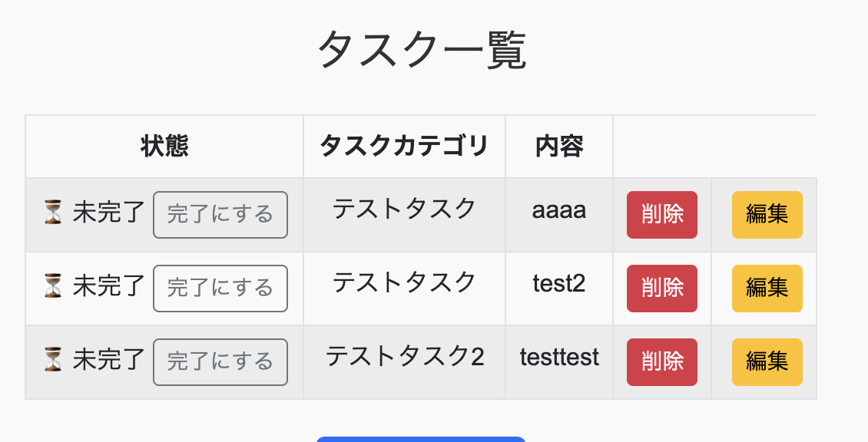Click the 状態 column header
868x442 pixels.
click(x=164, y=147)
